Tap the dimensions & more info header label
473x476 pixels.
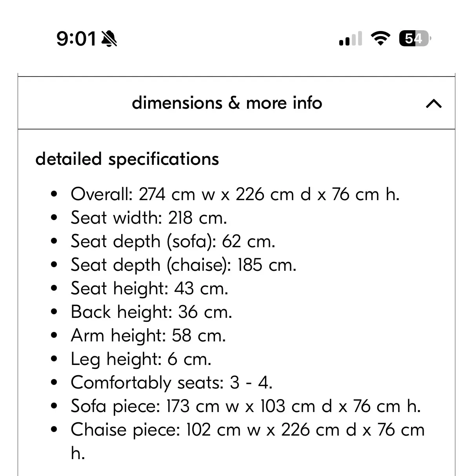pyautogui.click(x=227, y=103)
